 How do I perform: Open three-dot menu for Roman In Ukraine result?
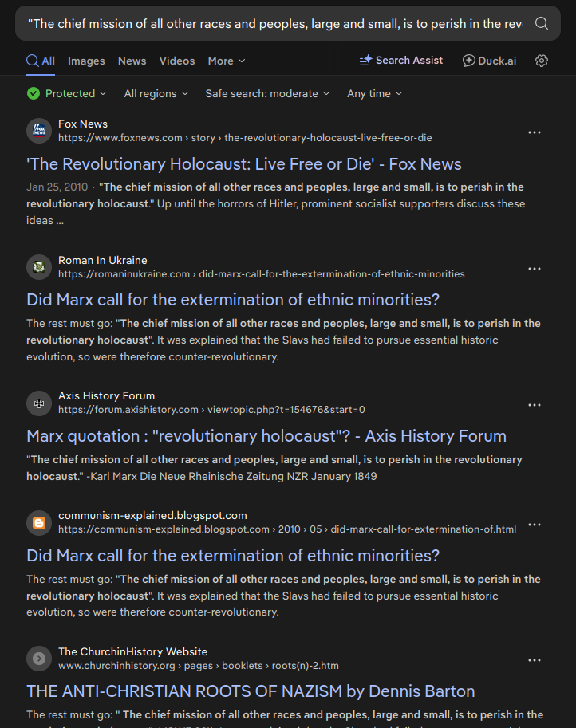535,269
